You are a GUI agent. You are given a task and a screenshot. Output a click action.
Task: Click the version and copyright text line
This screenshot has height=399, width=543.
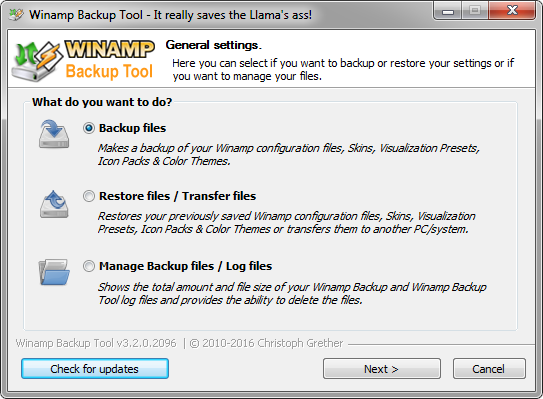point(179,343)
